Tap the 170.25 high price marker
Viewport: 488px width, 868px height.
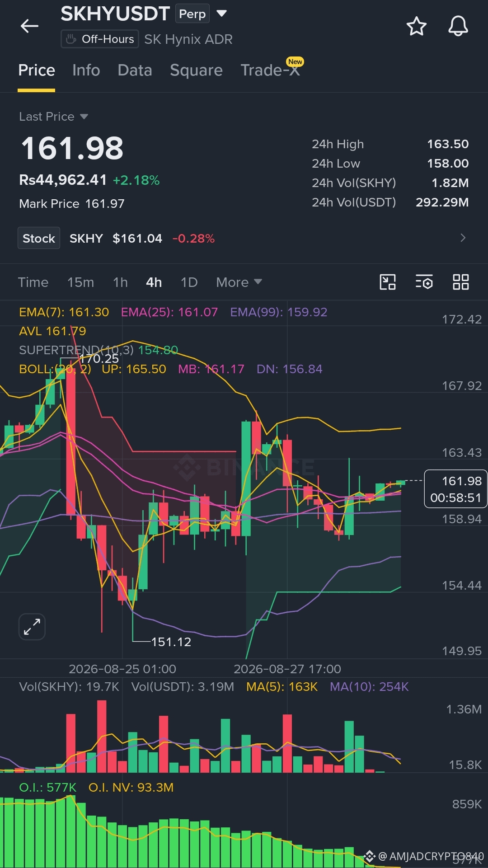pyautogui.click(x=99, y=359)
